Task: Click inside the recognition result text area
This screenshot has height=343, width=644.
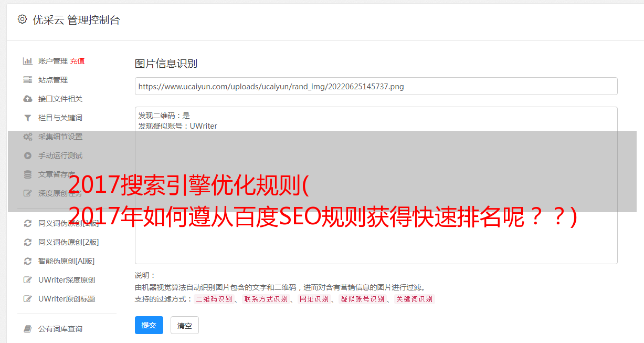Action: tap(376, 185)
